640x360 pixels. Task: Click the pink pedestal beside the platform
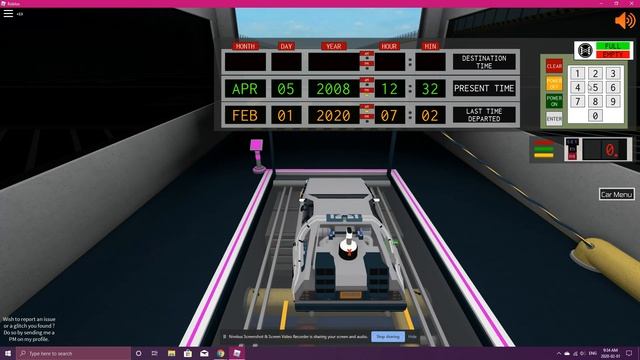257,156
